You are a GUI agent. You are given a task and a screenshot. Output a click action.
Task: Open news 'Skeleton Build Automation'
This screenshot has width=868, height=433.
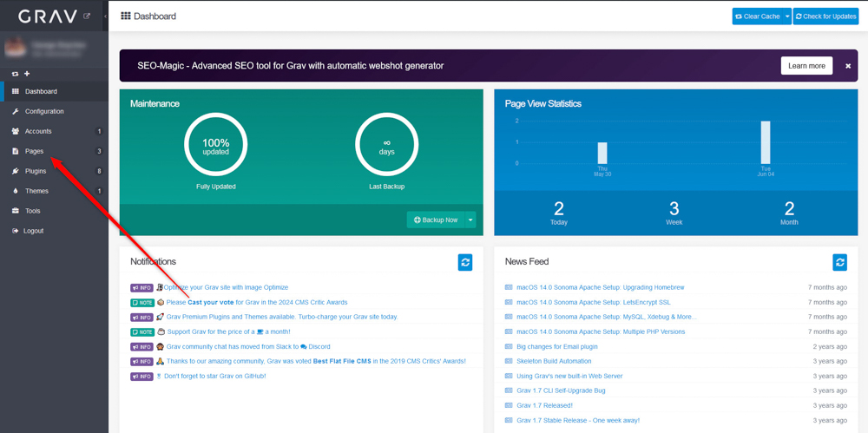554,361
